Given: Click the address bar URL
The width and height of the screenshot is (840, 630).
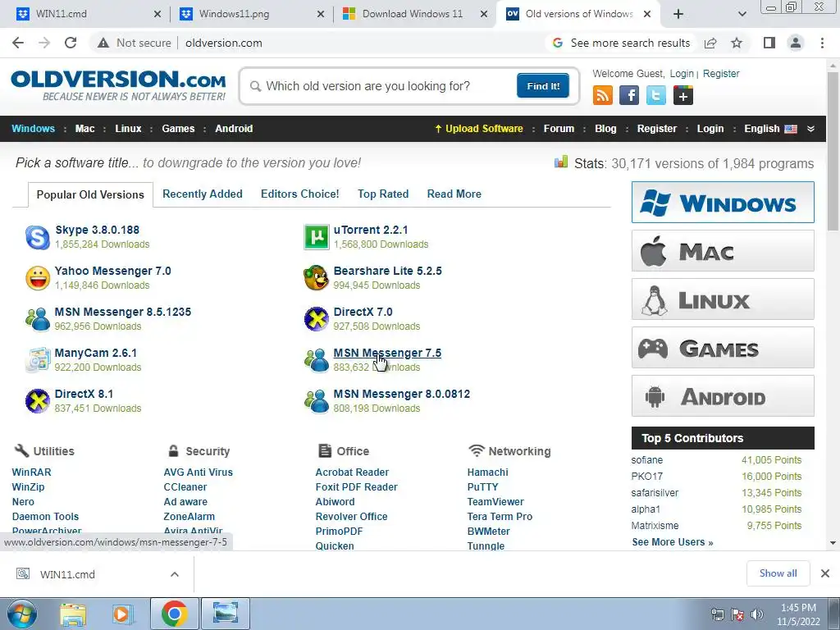Looking at the screenshot, I should [x=224, y=43].
